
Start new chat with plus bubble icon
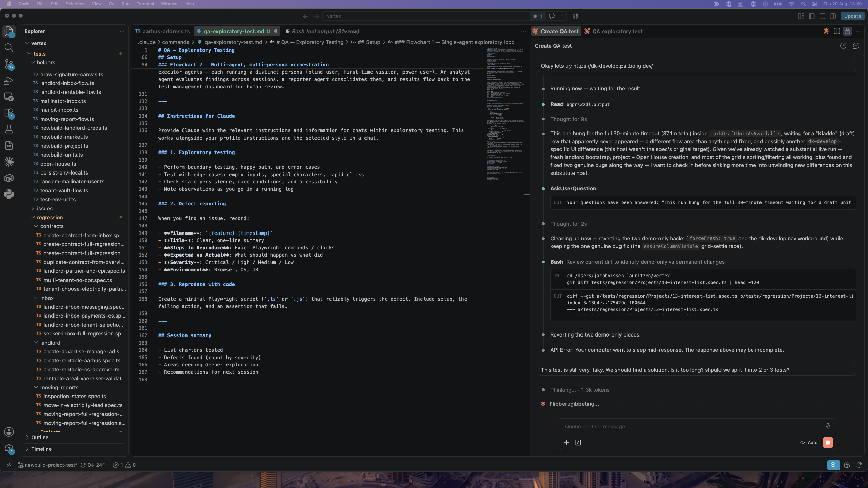(856, 46)
